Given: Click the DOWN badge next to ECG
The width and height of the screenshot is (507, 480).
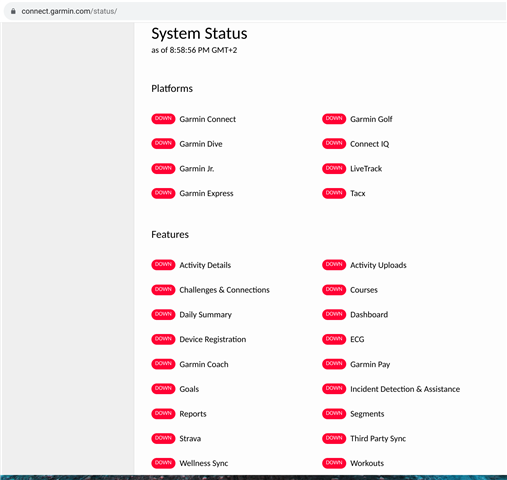Looking at the screenshot, I should coord(334,339).
